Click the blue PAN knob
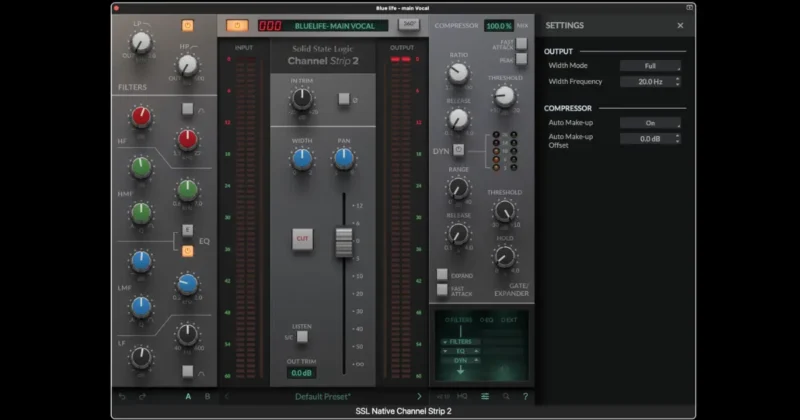 (x=344, y=159)
